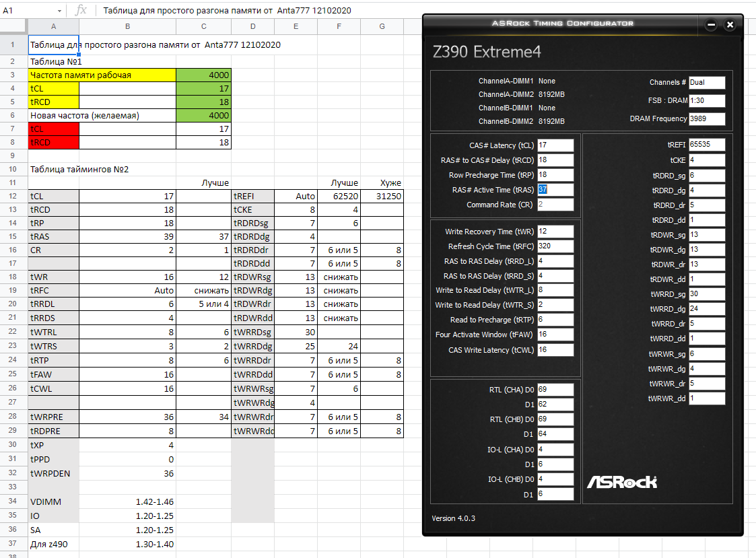This screenshot has width=756, height=558.
Task: Select the VDIMM cell in row 34
Action: pyautogui.click(x=53, y=501)
